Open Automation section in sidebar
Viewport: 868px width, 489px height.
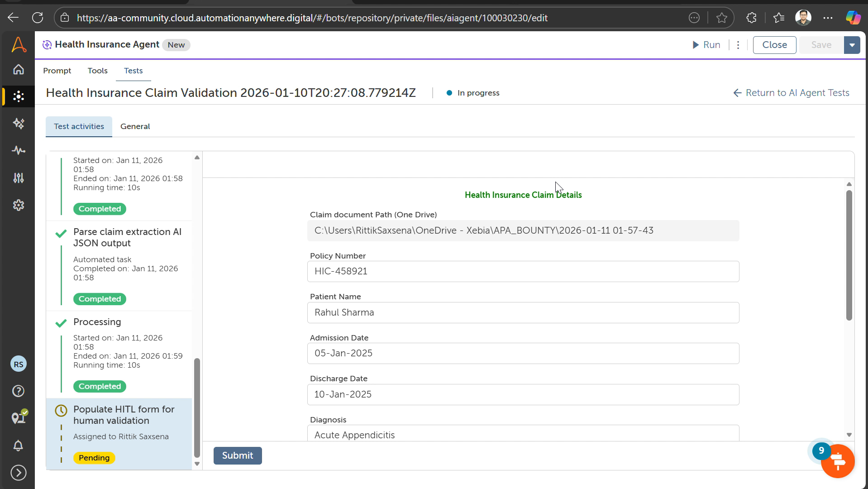19,96
